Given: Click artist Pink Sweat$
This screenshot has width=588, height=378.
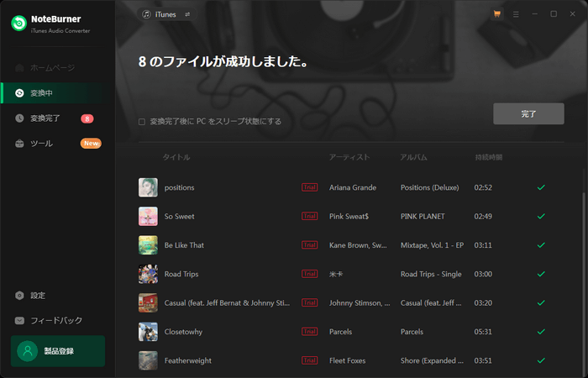Looking at the screenshot, I should pos(349,217).
